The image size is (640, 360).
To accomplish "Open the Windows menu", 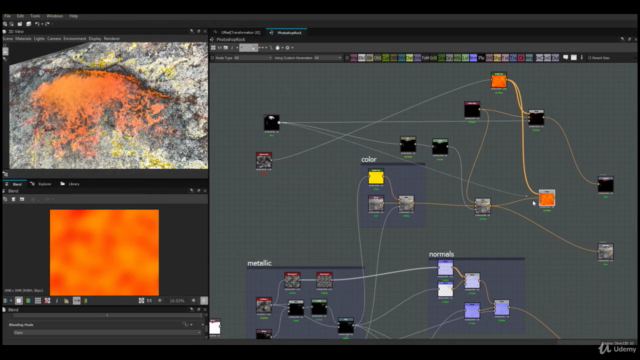I will tap(54, 16).
